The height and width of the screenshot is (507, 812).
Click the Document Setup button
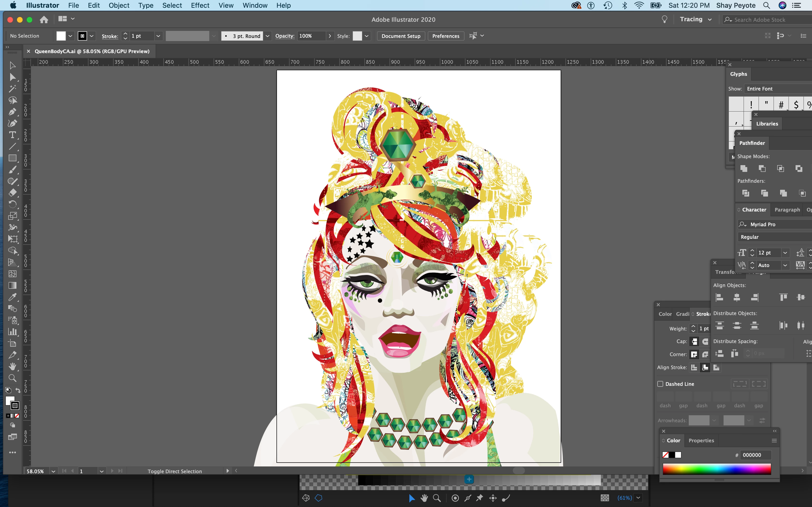(401, 36)
